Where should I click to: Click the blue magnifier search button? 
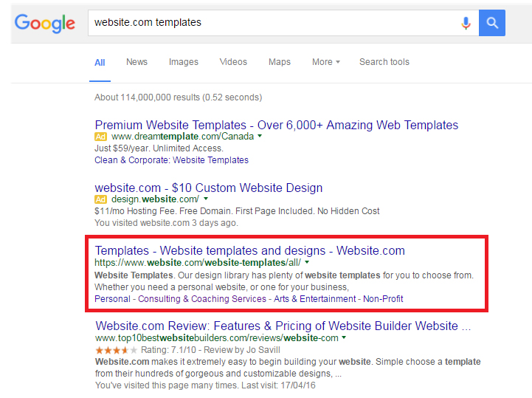point(492,23)
